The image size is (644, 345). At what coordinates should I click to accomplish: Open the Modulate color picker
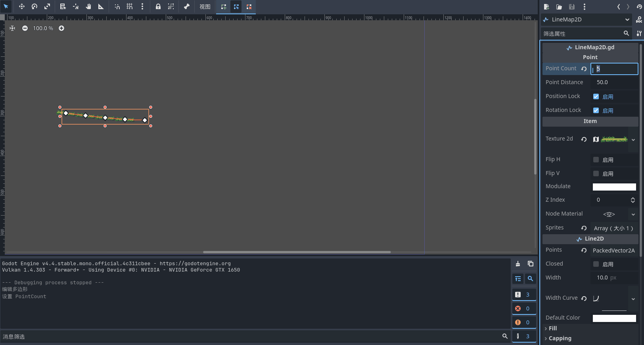tap(614, 187)
